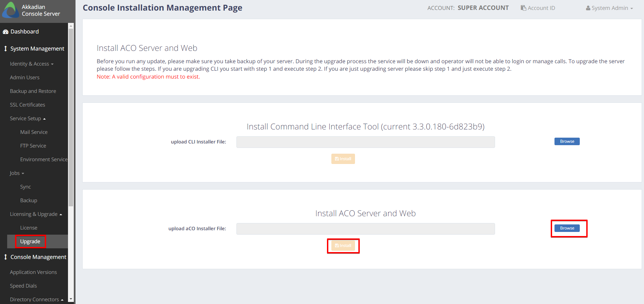Click the 'upload aCO Installer File:' label
The width and height of the screenshot is (644, 304).
tap(197, 229)
